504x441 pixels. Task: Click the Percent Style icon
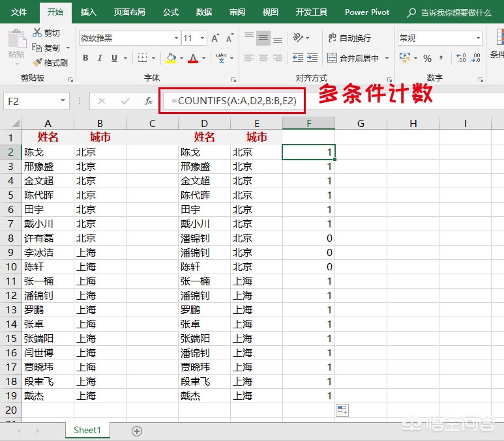427,58
